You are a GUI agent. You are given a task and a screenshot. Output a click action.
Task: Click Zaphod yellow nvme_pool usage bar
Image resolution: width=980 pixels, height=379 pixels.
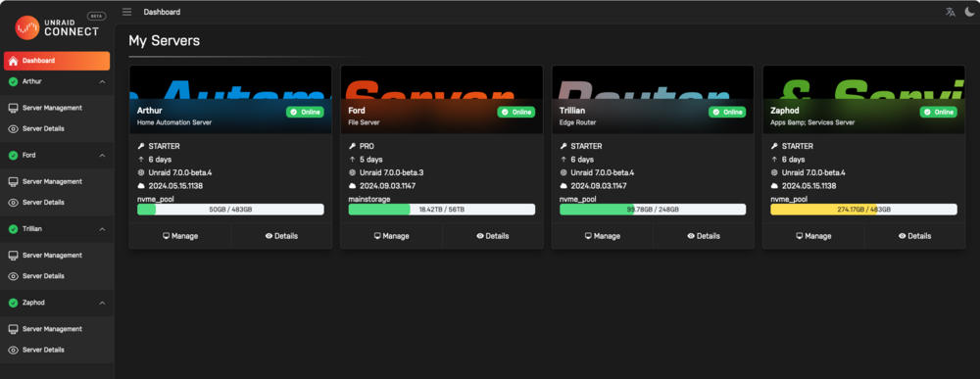864,210
